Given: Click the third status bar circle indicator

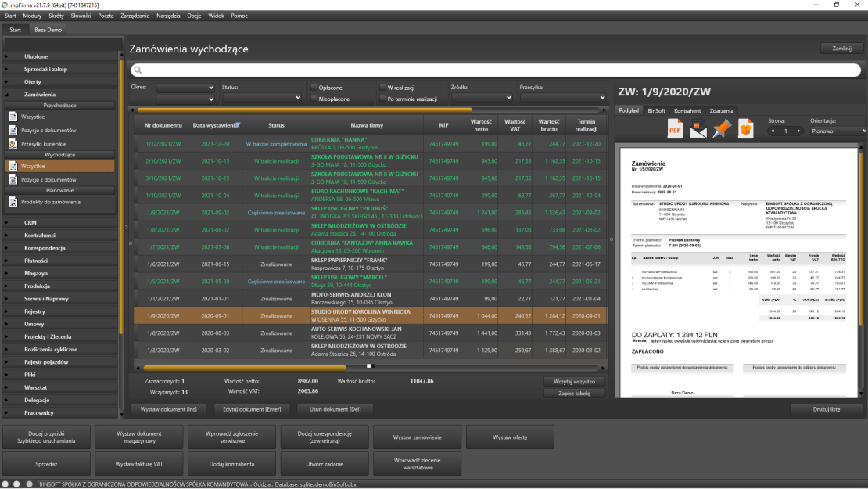Looking at the screenshot, I should pos(30,484).
